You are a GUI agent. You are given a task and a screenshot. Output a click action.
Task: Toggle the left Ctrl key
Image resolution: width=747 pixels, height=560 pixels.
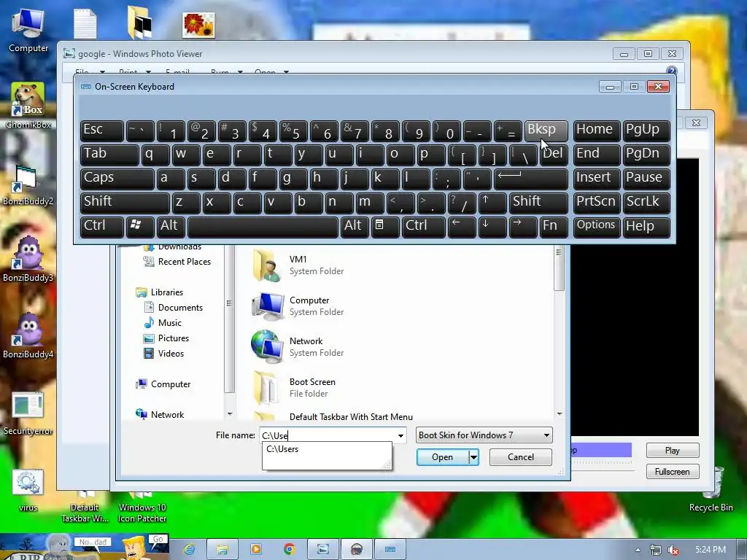[102, 226]
